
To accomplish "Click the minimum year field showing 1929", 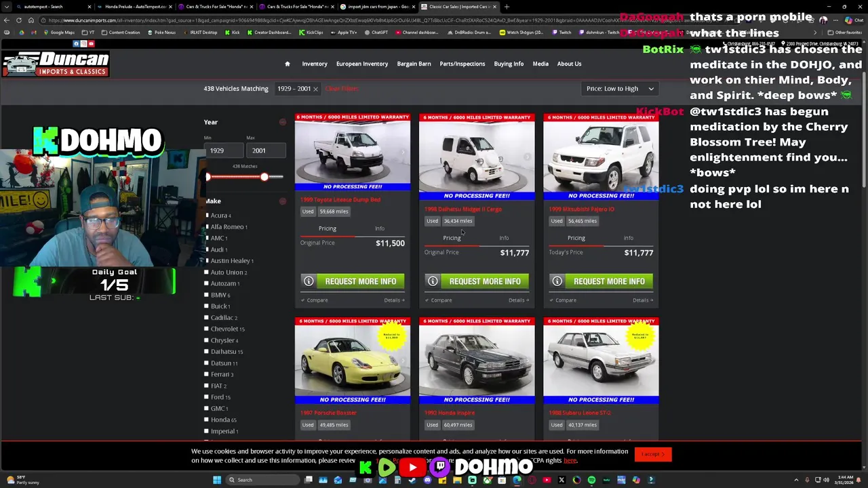I will point(224,150).
